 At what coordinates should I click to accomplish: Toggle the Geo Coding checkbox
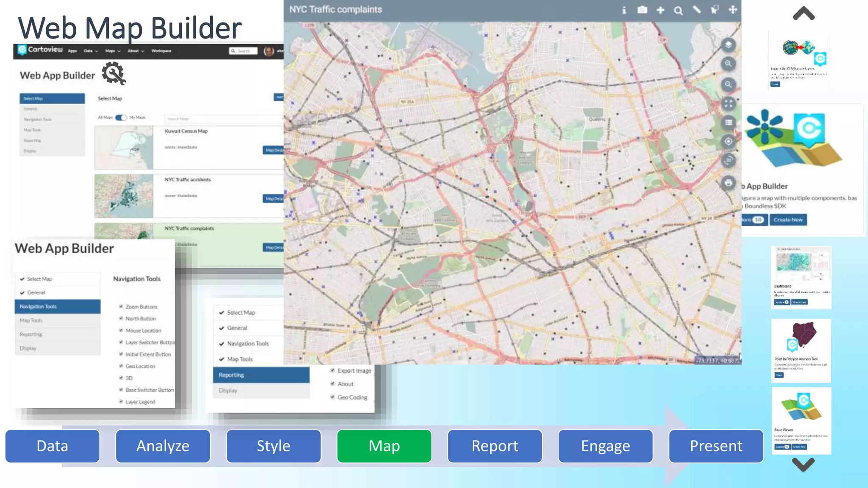click(x=333, y=397)
